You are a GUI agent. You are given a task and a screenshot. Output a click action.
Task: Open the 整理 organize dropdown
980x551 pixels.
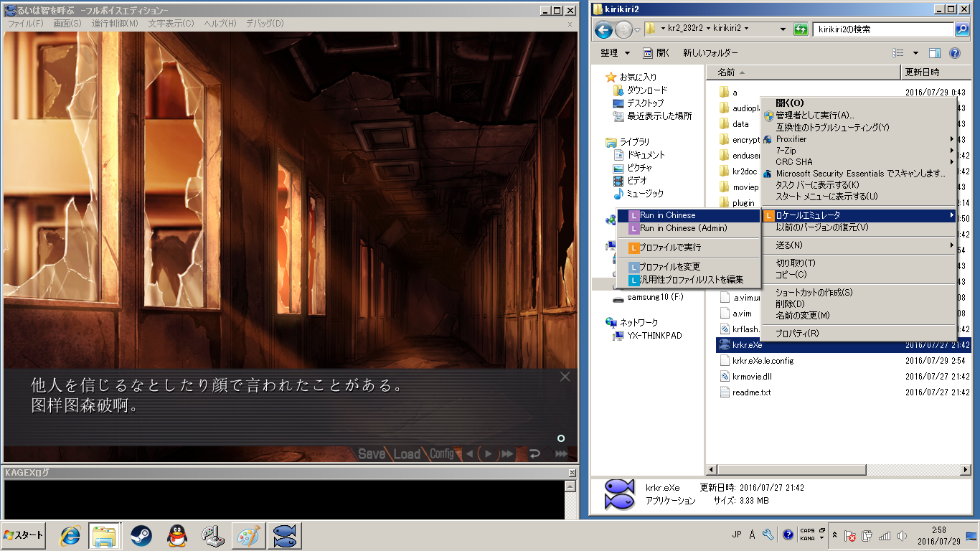click(615, 53)
